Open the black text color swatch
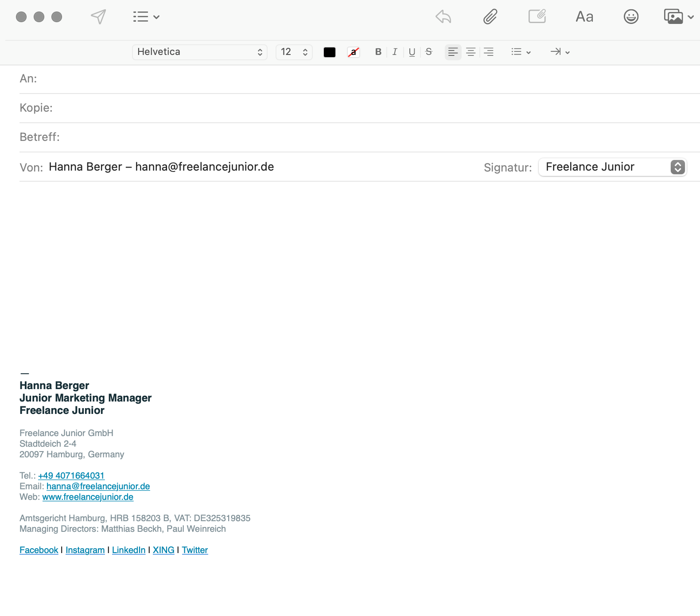Image resolution: width=700 pixels, height=616 pixels. 330,52
